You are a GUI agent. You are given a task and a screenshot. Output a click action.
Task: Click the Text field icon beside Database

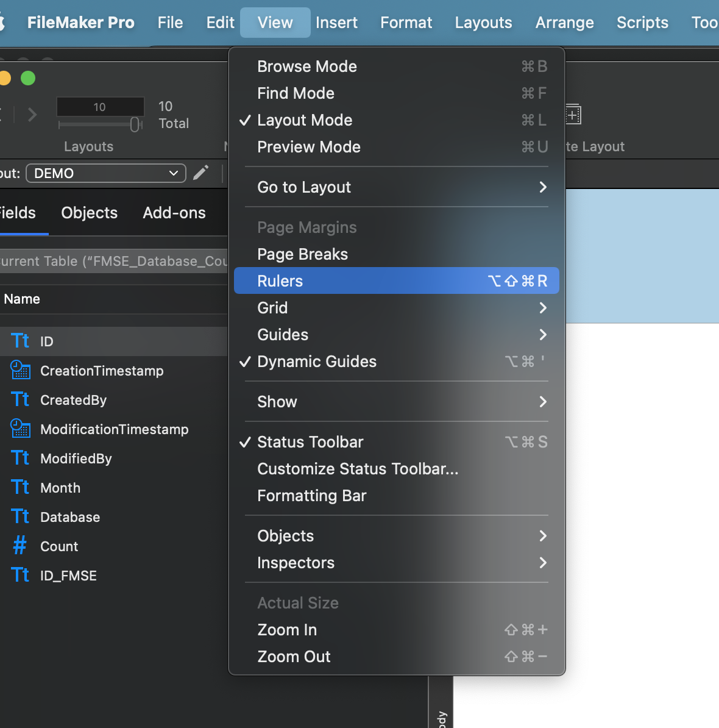pos(20,517)
